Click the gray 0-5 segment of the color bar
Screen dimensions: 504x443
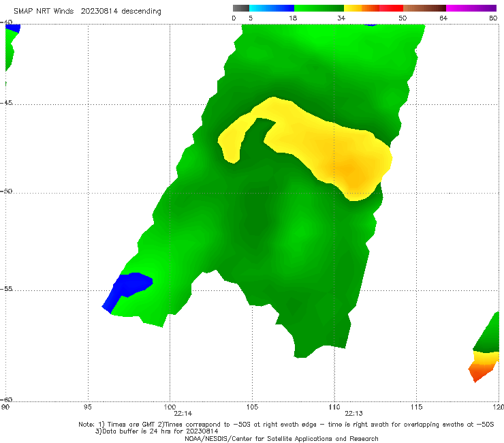click(241, 8)
